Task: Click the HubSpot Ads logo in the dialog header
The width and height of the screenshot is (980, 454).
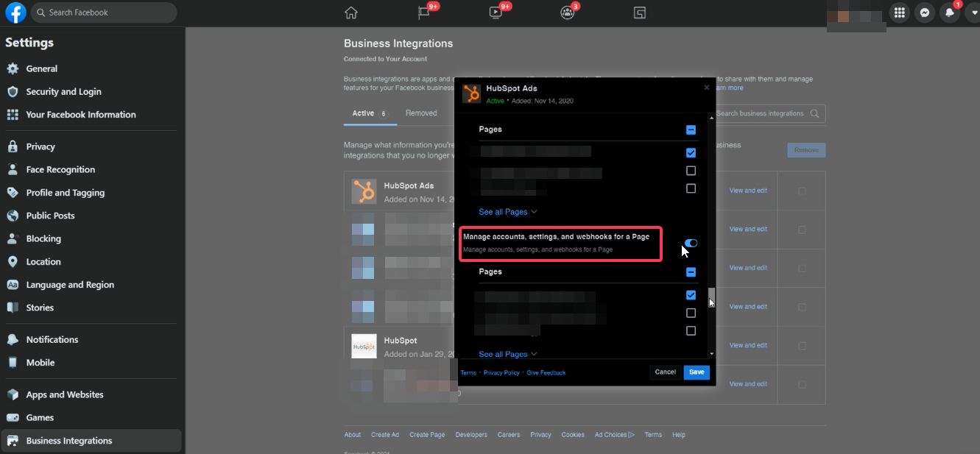Action: [471, 93]
